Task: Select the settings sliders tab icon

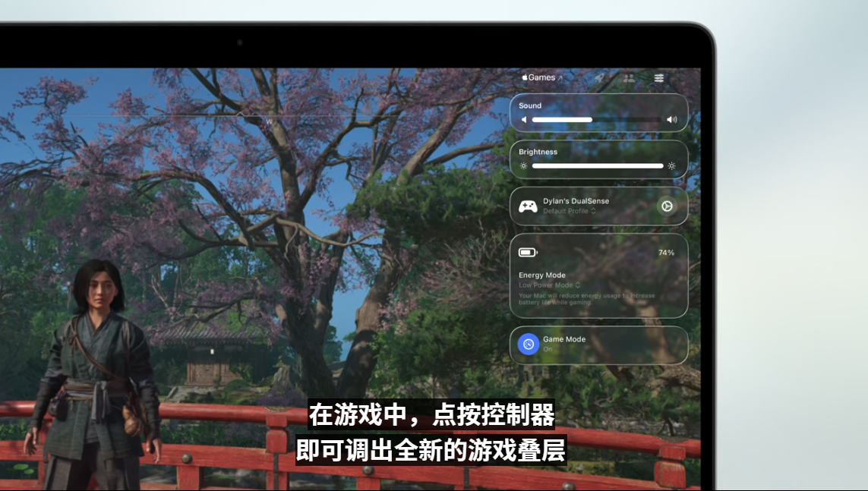Action: point(658,78)
